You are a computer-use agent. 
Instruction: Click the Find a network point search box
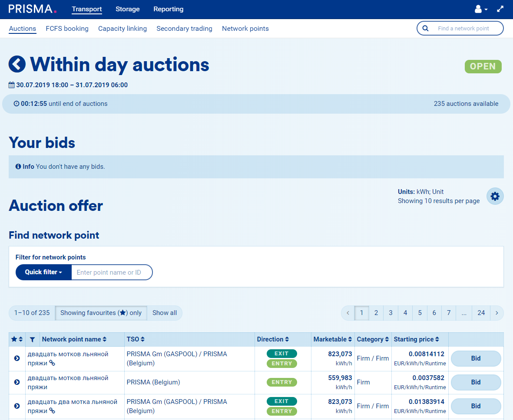pyautogui.click(x=463, y=29)
